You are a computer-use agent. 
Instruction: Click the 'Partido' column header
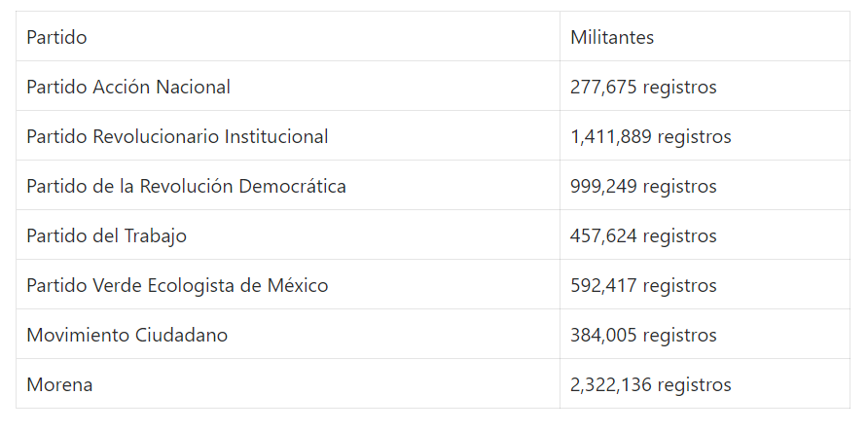coord(56,37)
